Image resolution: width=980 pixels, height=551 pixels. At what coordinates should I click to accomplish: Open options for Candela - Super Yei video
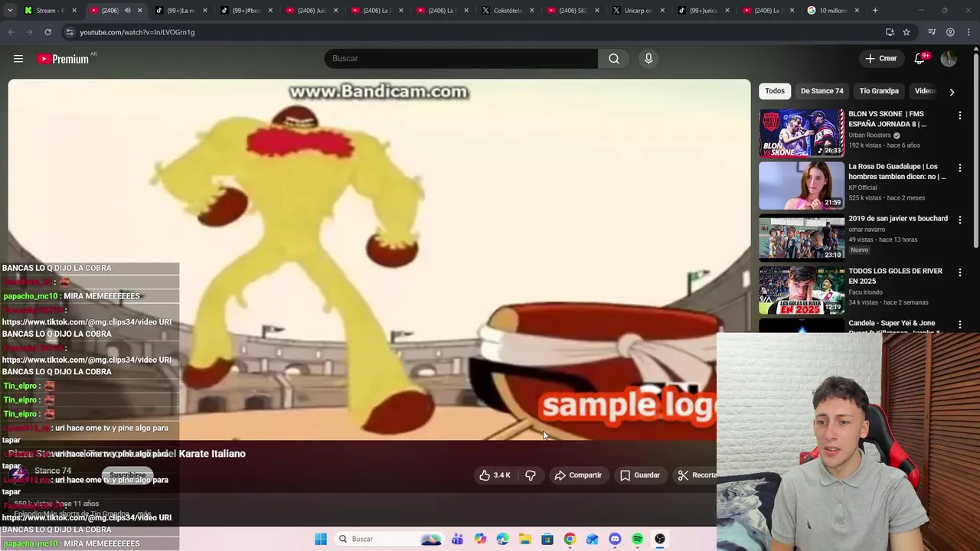click(x=960, y=324)
